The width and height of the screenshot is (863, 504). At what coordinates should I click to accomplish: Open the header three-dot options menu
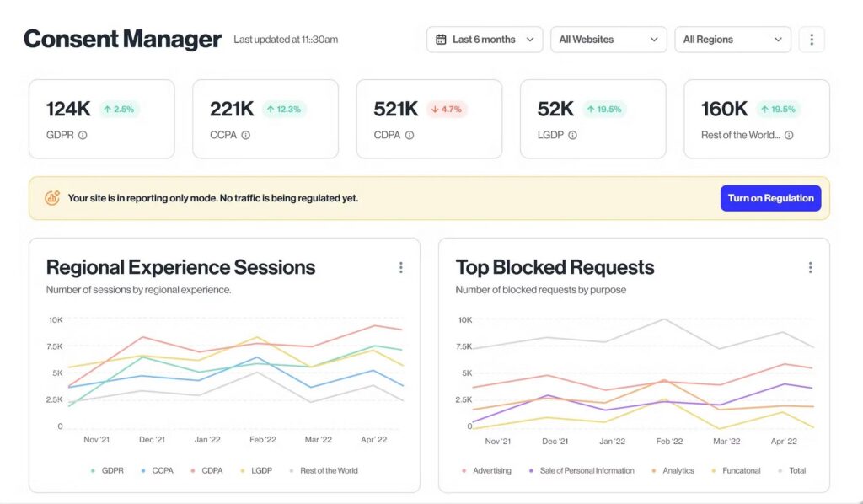pyautogui.click(x=812, y=40)
